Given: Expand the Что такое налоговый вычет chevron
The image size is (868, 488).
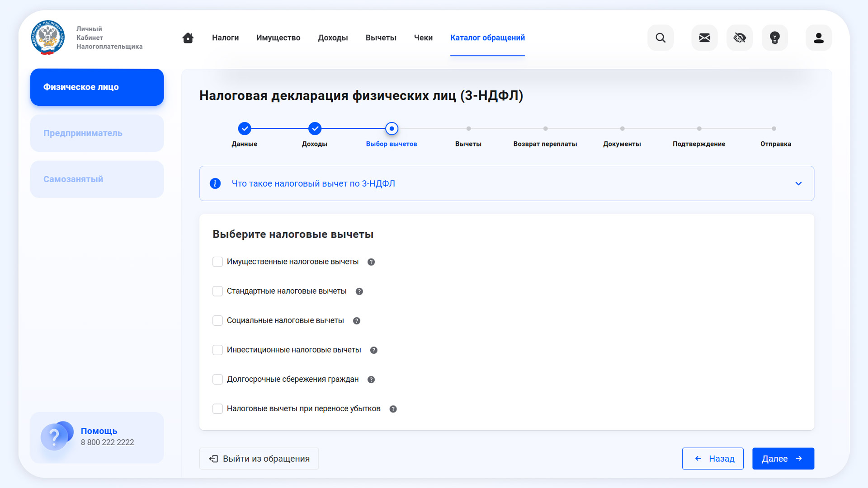Looking at the screenshot, I should (x=798, y=183).
